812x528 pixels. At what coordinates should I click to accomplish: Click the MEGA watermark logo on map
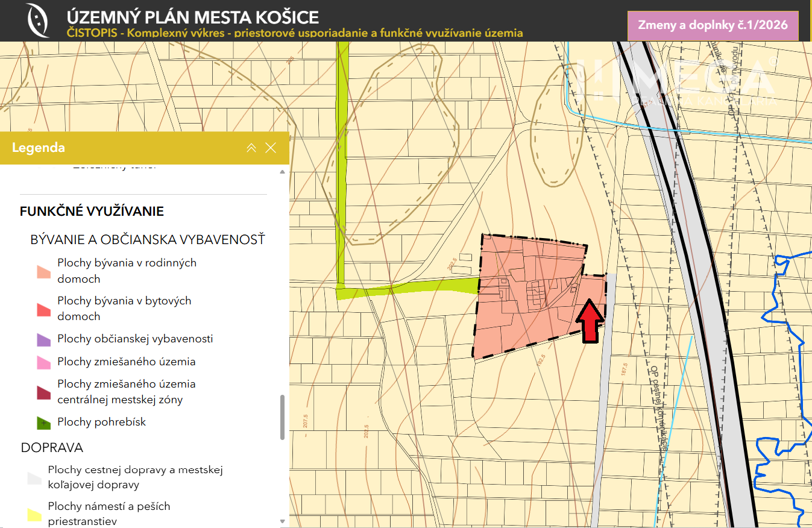point(675,81)
